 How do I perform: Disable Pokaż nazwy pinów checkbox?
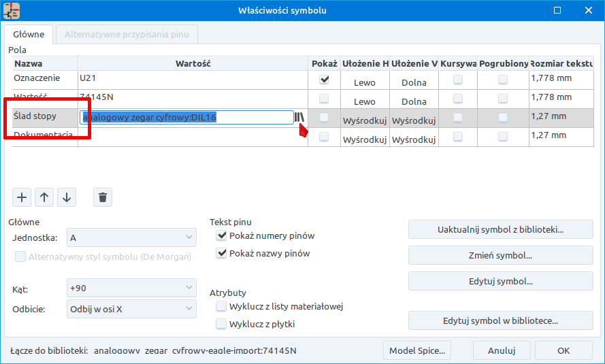(x=221, y=254)
